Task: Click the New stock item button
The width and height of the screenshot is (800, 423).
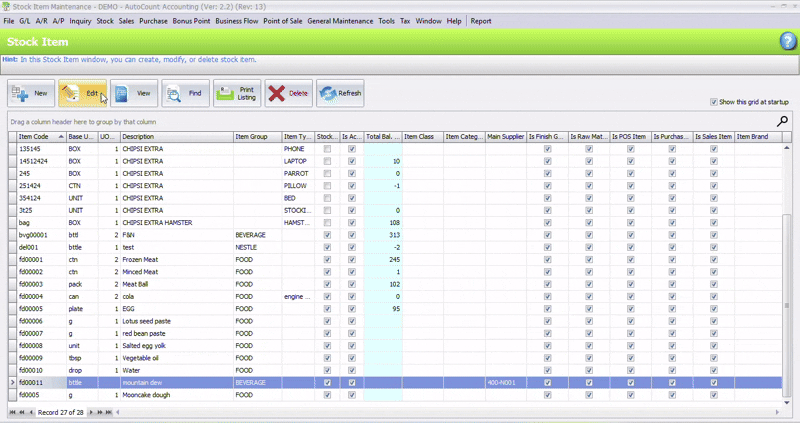Action: [x=31, y=93]
